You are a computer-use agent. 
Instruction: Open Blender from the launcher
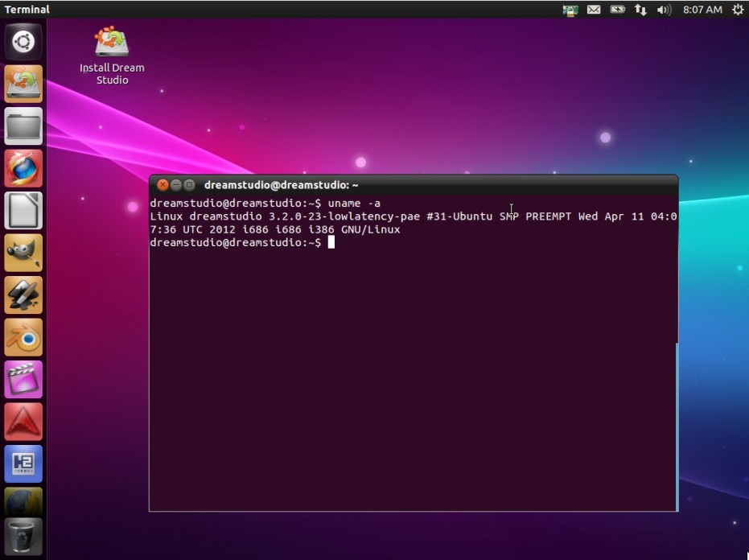point(23,337)
